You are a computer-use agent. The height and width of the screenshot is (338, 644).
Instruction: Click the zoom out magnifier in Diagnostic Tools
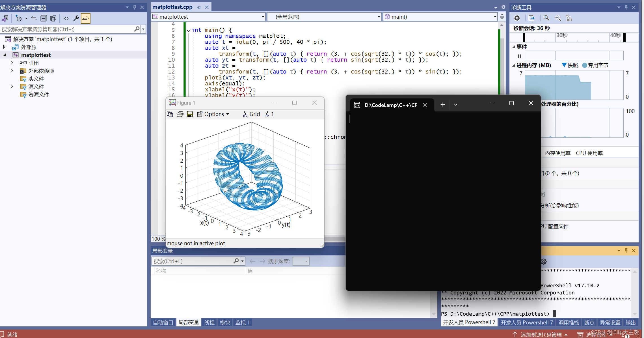[x=558, y=18]
